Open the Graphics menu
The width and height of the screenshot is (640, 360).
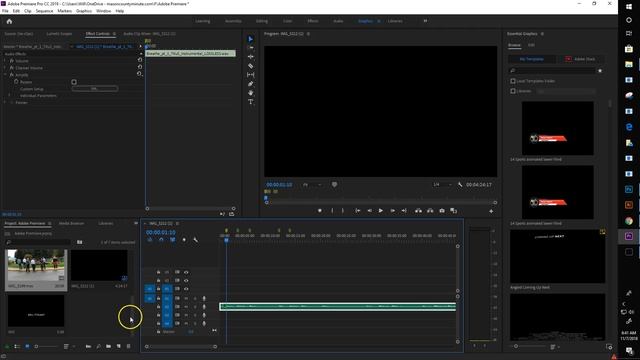(x=84, y=11)
